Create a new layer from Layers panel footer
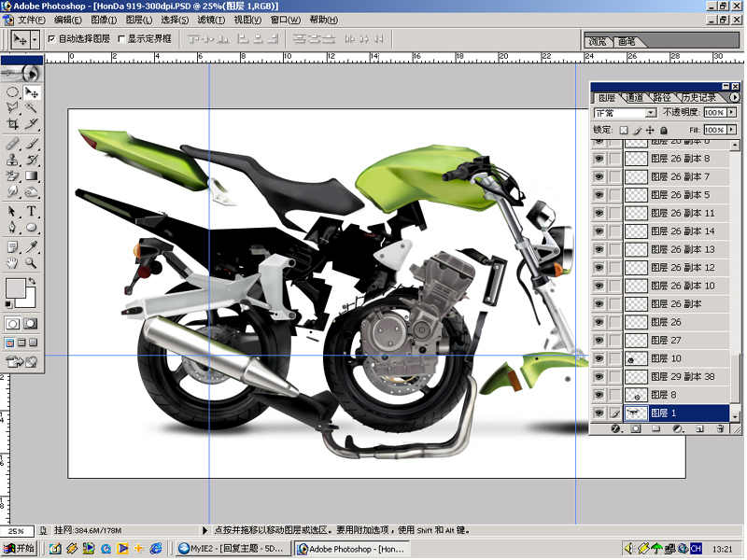 (699, 428)
